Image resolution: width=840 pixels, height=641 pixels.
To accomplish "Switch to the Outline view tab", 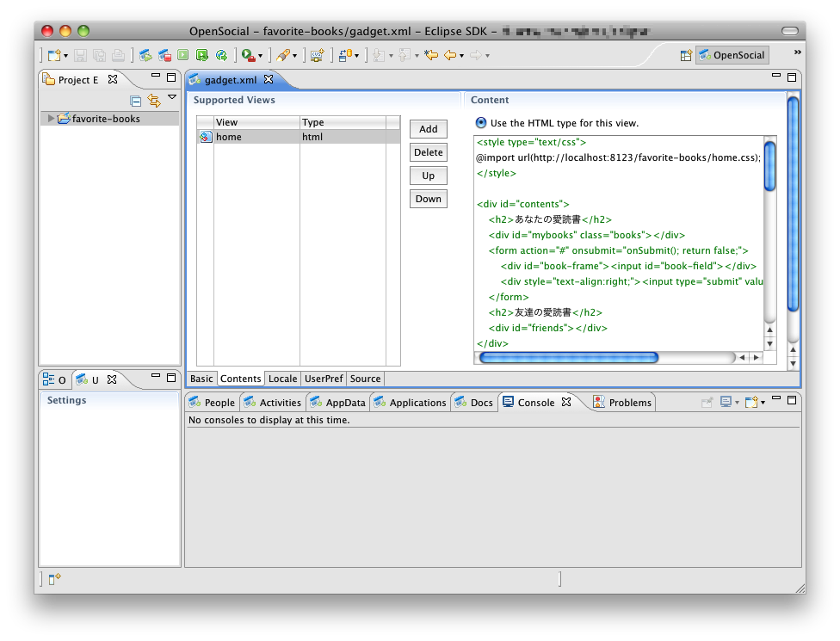I will click(x=54, y=379).
